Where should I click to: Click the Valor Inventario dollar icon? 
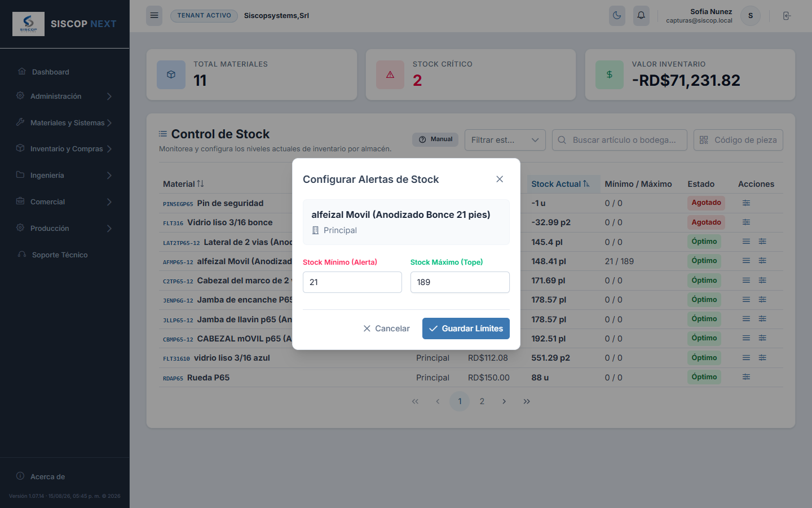point(610,75)
